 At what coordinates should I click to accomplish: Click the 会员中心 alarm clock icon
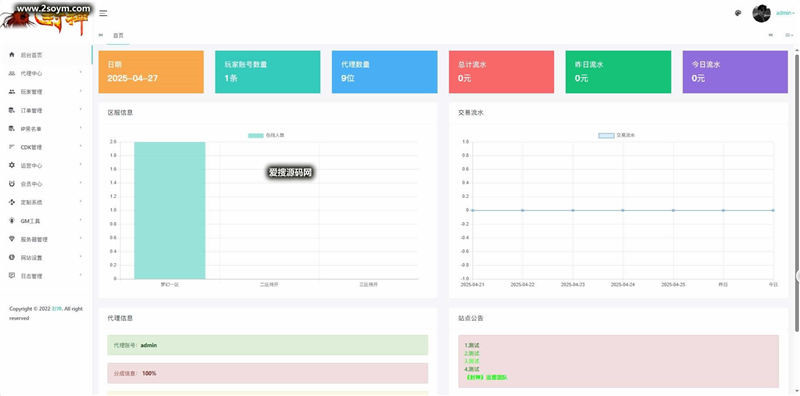click(x=12, y=184)
